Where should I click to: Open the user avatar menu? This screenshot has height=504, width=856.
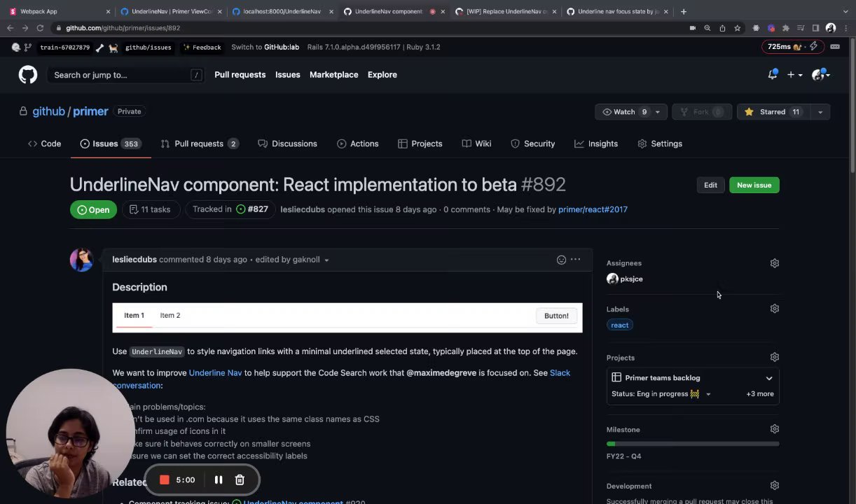[820, 75]
